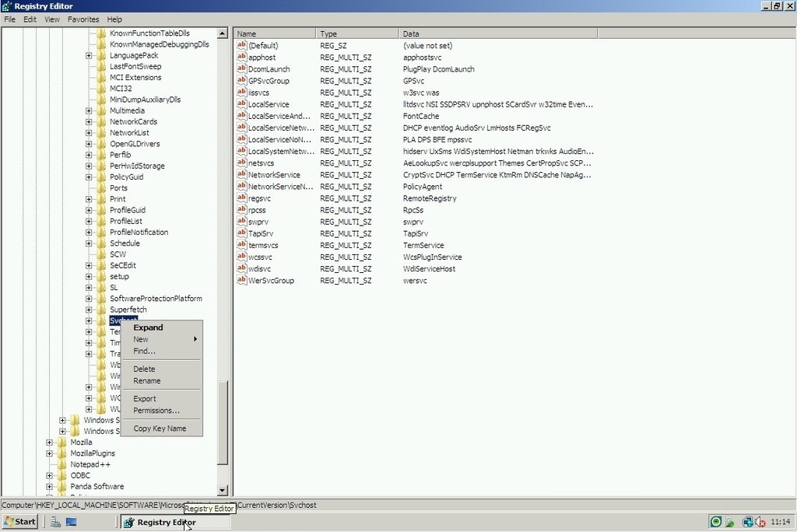Click the DcomLaunch value icon
The width and height of the screenshot is (797, 532).
pos(241,69)
